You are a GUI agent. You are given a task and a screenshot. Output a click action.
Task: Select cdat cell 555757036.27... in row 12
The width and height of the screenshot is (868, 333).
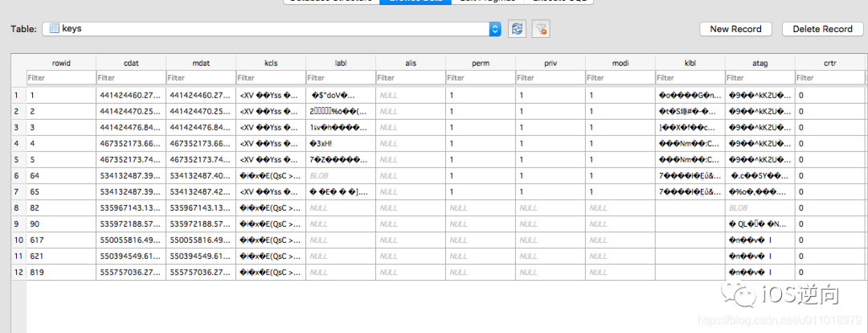click(x=131, y=272)
